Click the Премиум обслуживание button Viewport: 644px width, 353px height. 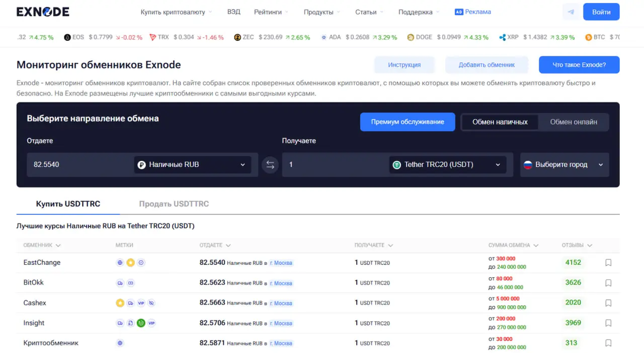[407, 122]
